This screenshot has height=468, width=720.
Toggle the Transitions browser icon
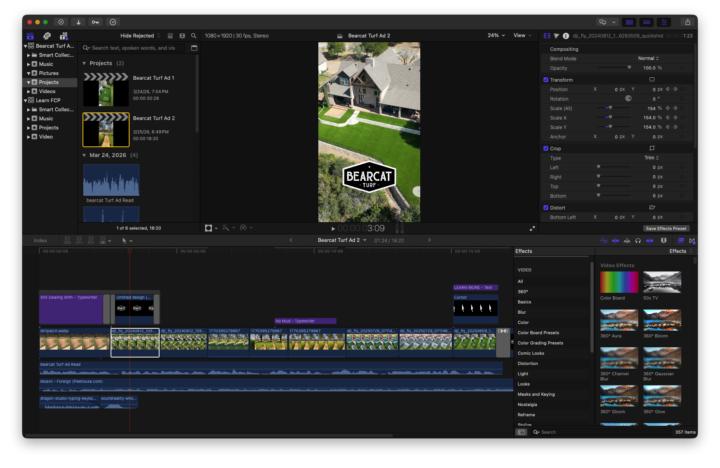(x=692, y=240)
